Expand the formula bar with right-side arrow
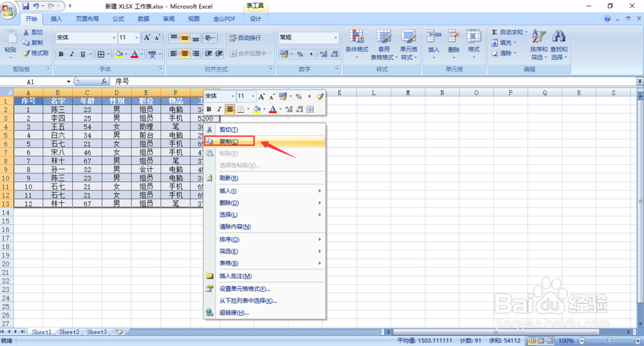Screen dimensions: 644x346 tap(639, 81)
